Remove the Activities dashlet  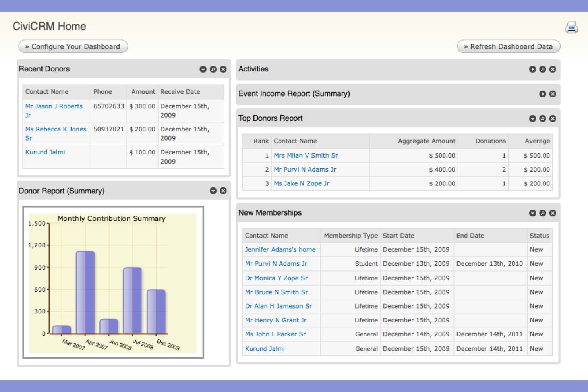point(553,69)
